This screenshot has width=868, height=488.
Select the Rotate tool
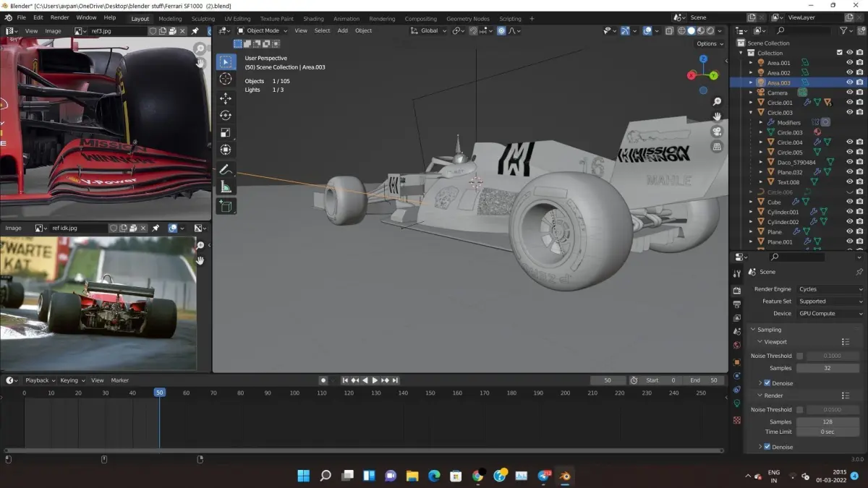pos(226,116)
